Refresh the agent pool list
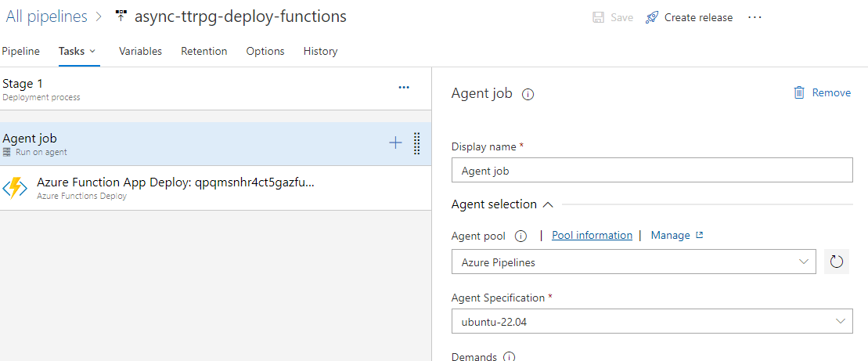The height and width of the screenshot is (361, 868). coord(837,262)
